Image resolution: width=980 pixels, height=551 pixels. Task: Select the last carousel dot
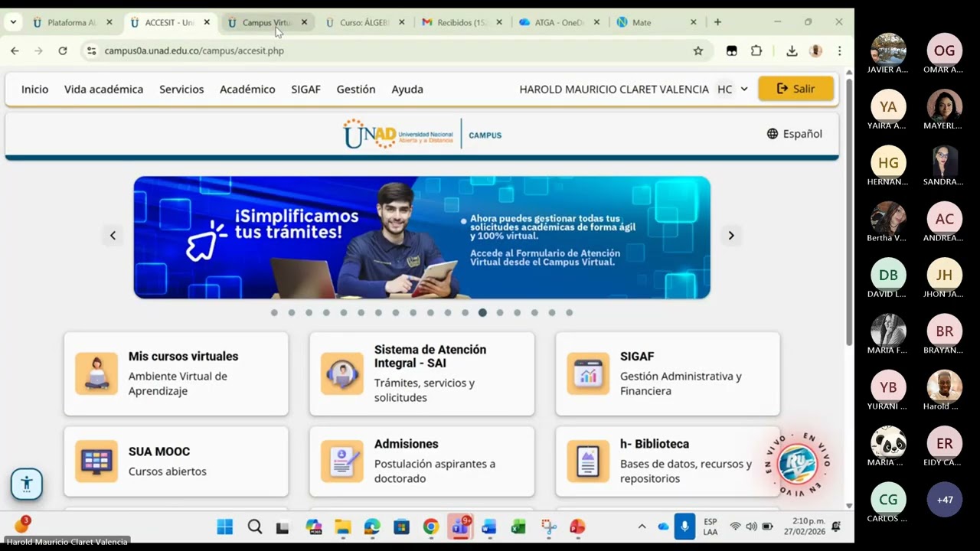pyautogui.click(x=569, y=312)
